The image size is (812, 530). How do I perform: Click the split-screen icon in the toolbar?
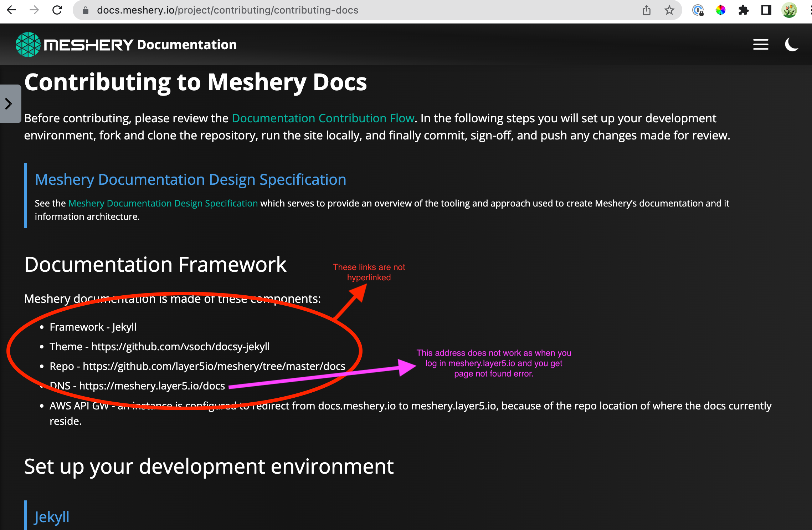pyautogui.click(x=766, y=10)
